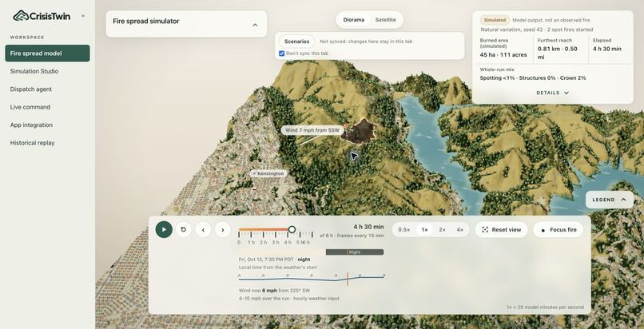Viewport: 644px width, 329px height.
Task: Click the 1× = 20 model minutes per second note
Action: (545, 307)
